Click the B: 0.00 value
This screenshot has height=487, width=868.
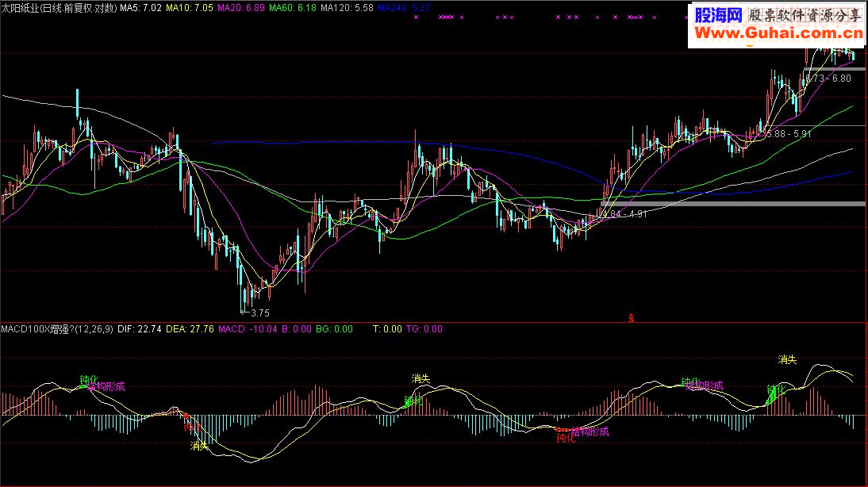click(297, 329)
